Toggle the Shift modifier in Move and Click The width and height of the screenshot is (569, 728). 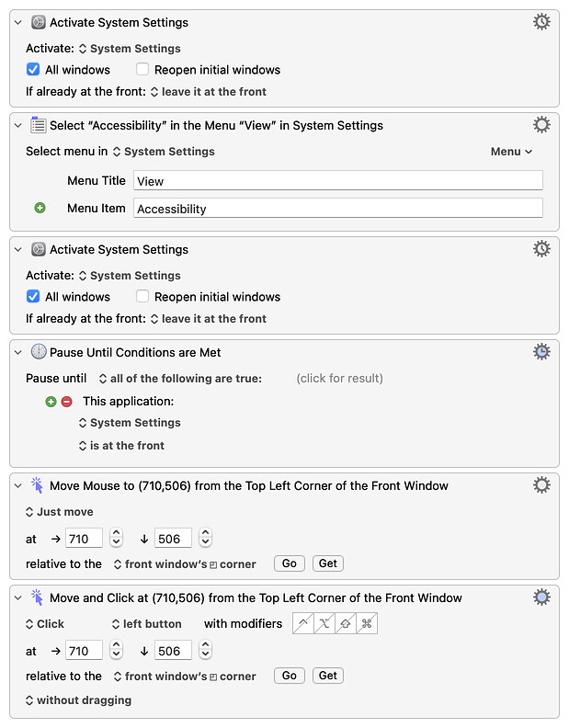(345, 623)
